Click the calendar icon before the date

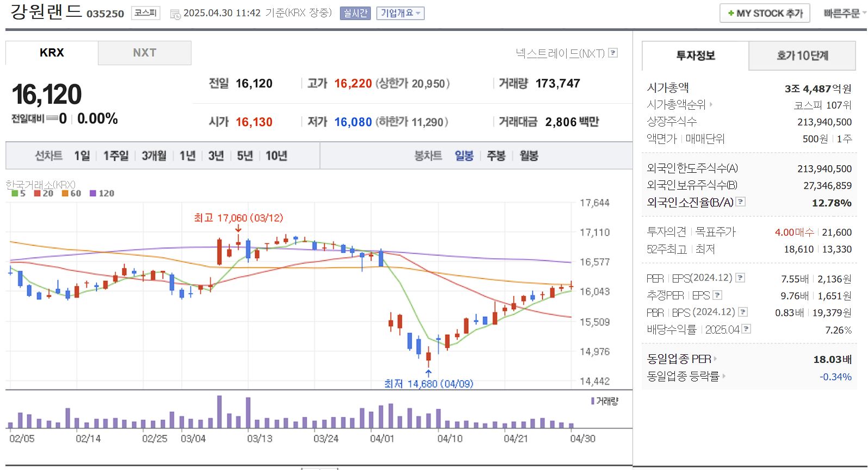coord(175,14)
